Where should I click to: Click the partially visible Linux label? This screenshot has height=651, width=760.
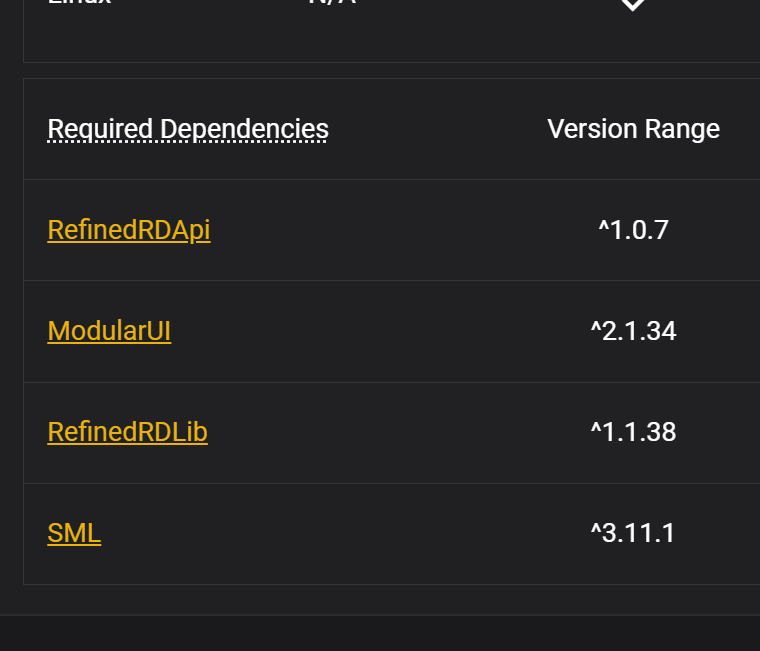pyautogui.click(x=79, y=3)
